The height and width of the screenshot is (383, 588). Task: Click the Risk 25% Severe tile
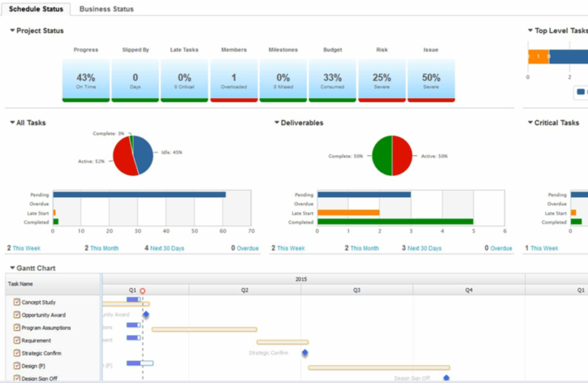tap(382, 80)
